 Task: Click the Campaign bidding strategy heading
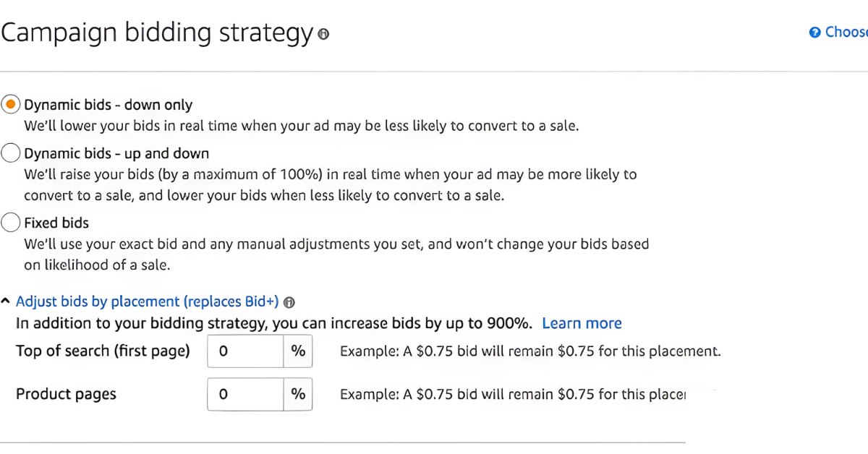(156, 33)
